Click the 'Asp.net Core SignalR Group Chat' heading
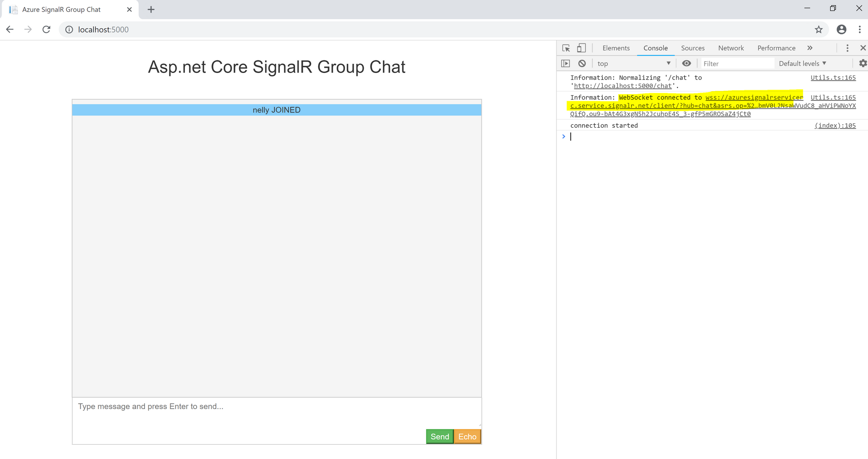The image size is (868, 459). pos(277,67)
